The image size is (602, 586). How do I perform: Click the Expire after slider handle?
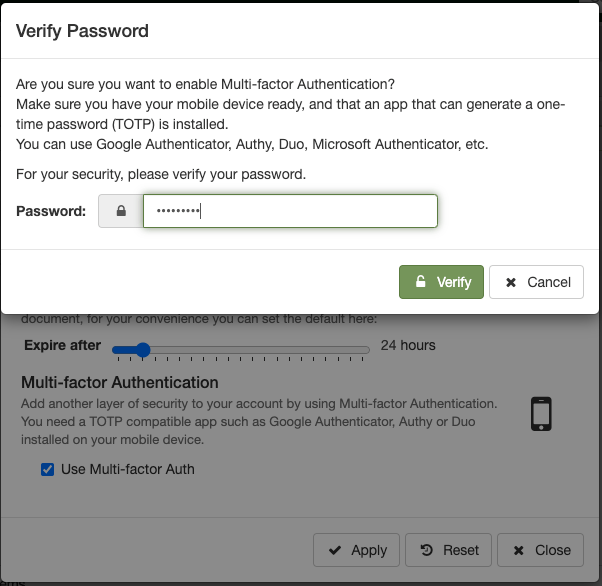[143, 350]
